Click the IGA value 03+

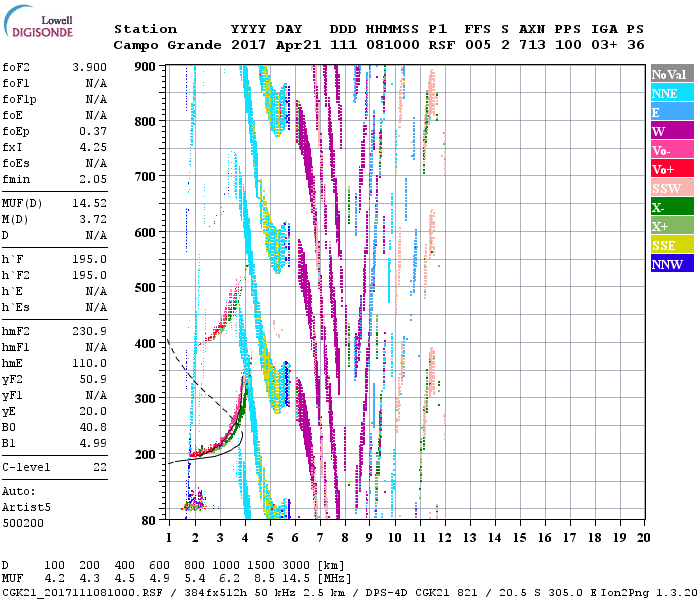click(x=604, y=45)
